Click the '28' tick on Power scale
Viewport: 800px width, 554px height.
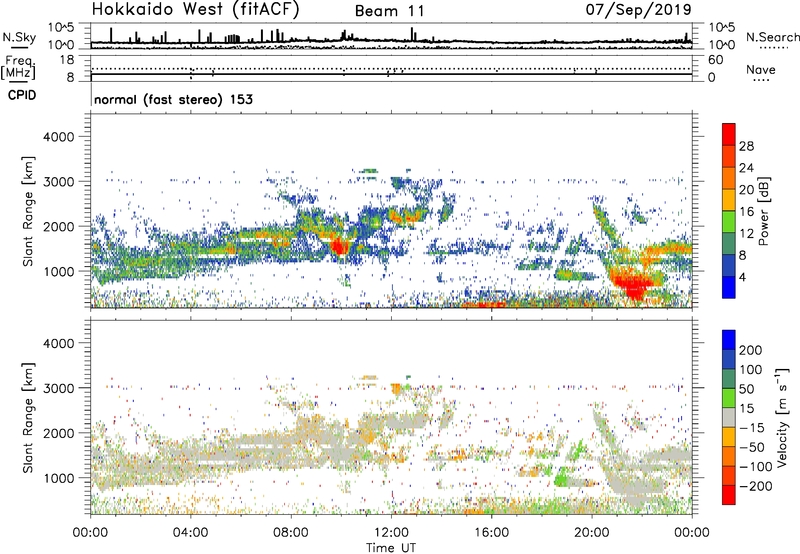746,146
